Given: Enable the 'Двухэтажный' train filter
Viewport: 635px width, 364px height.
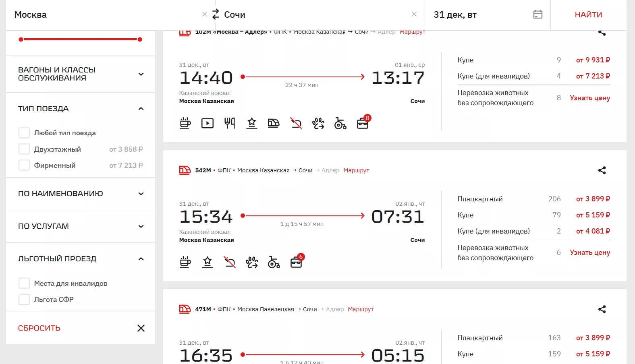Looking at the screenshot, I should click(24, 149).
